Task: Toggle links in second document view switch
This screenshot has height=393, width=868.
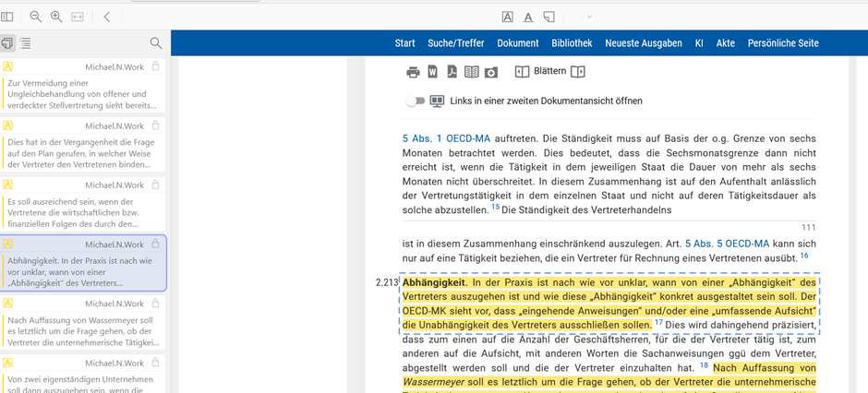Action: (416, 101)
